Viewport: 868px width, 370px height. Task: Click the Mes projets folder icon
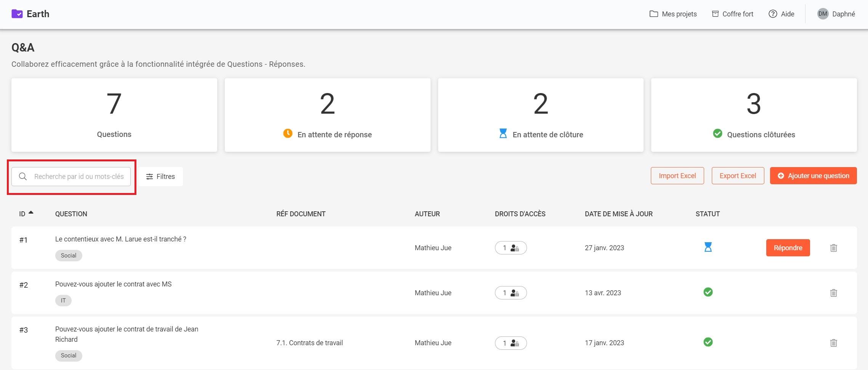pos(654,14)
